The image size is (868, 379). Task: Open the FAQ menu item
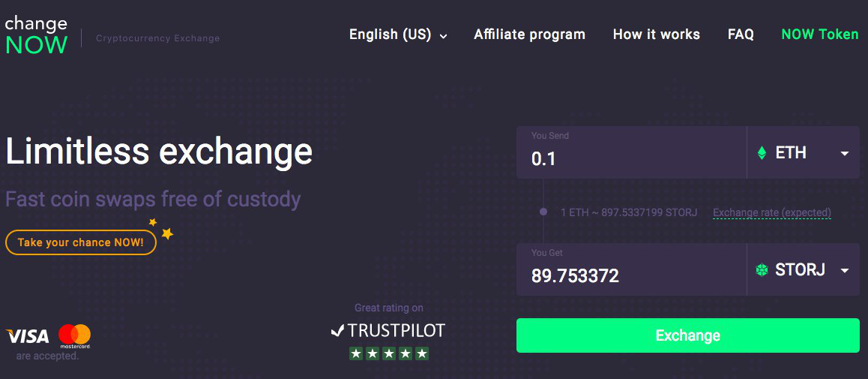741,35
